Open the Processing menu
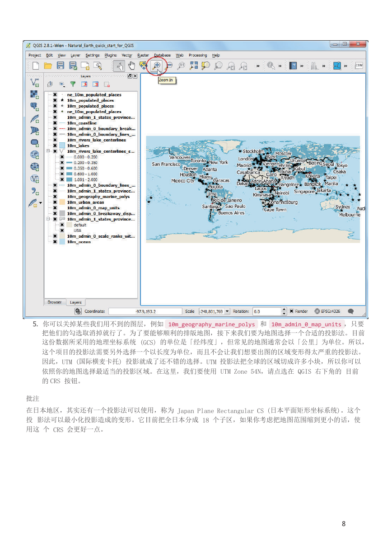This screenshot has height=555, width=392. (198, 55)
